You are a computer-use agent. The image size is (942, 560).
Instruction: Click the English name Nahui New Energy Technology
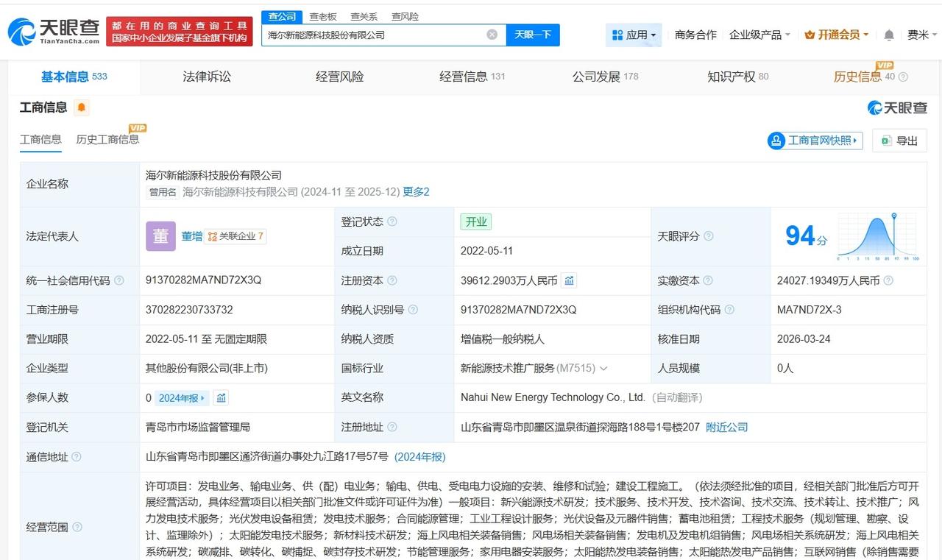pos(553,397)
